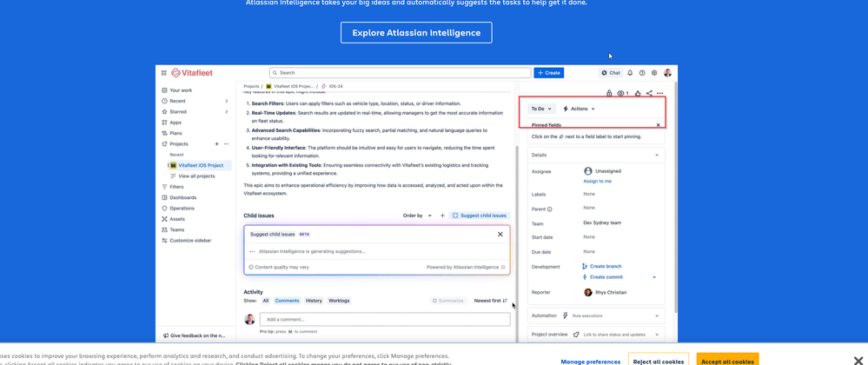Select the Comments activity tab

(288, 301)
